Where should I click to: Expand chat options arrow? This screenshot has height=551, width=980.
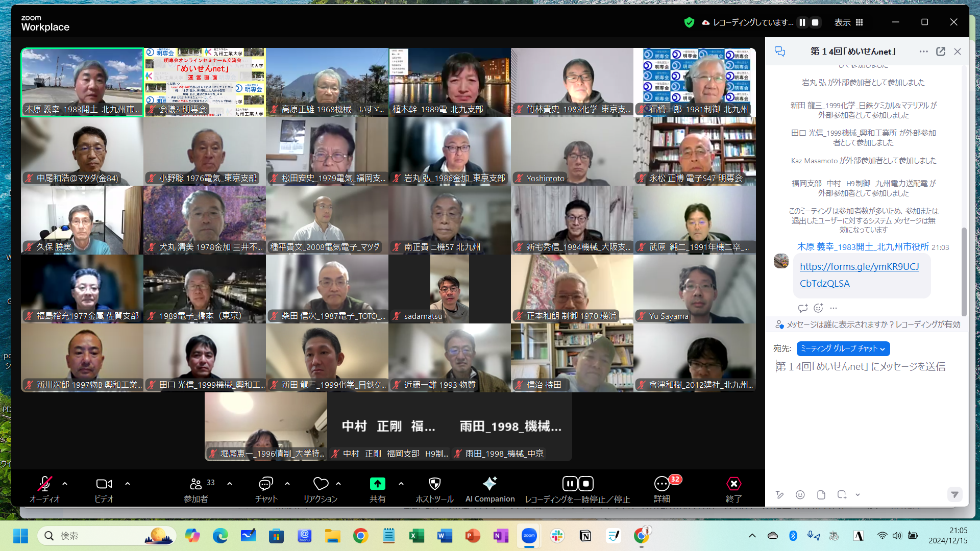pos(287,484)
